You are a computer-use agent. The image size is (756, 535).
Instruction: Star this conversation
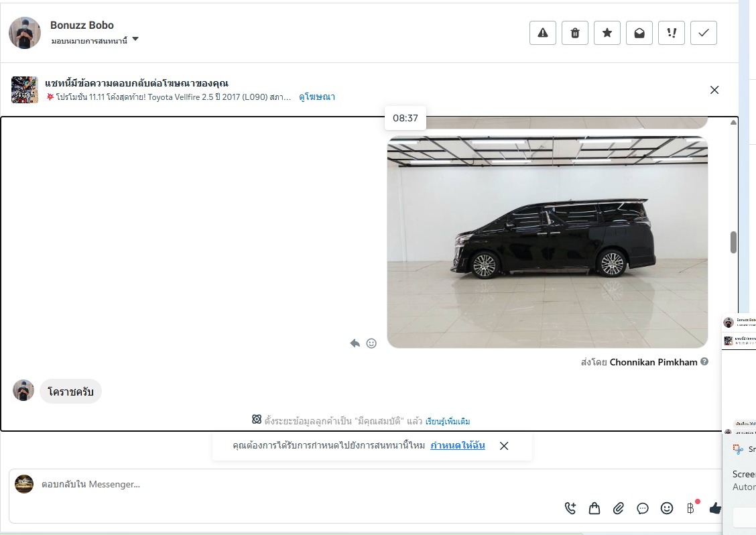click(x=607, y=33)
